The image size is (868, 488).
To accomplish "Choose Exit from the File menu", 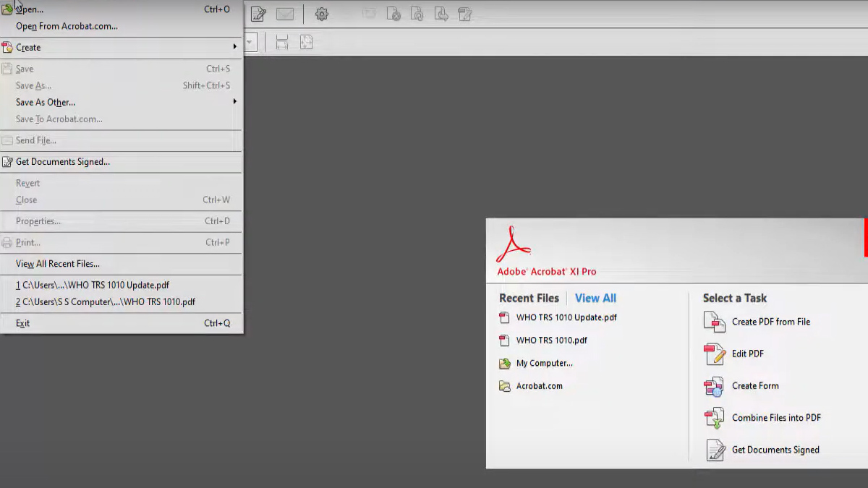I will 122,323.
